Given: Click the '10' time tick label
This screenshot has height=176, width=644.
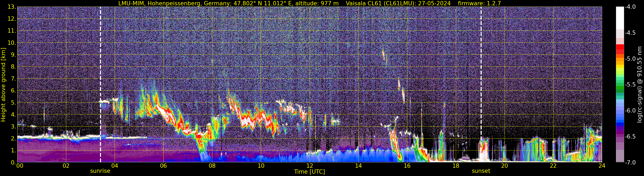Looking at the screenshot, I should (x=261, y=166).
